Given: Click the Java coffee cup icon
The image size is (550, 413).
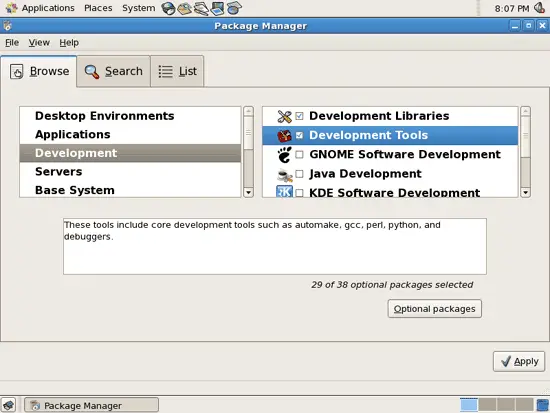Looking at the screenshot, I should [284, 174].
